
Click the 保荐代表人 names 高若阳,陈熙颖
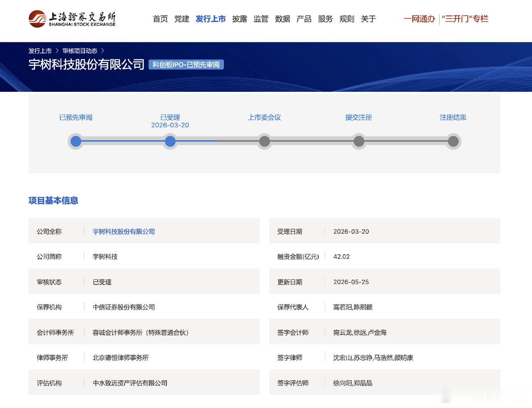tap(353, 307)
